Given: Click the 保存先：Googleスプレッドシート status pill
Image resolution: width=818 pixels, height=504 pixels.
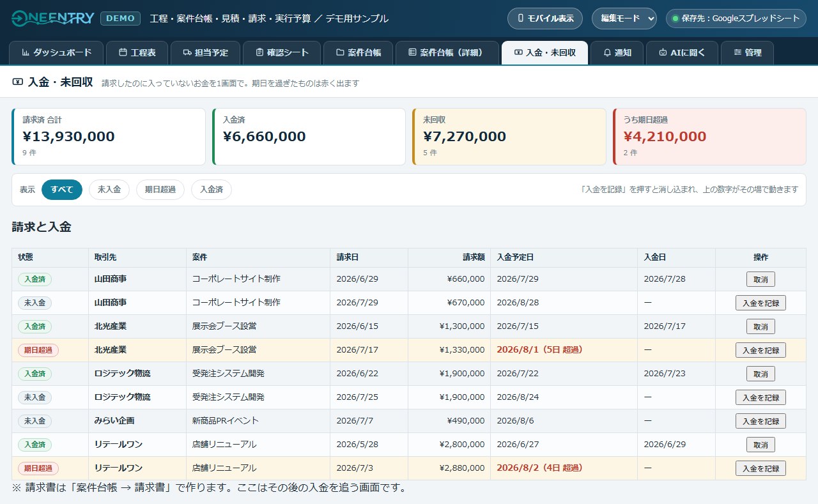Looking at the screenshot, I should click(736, 19).
